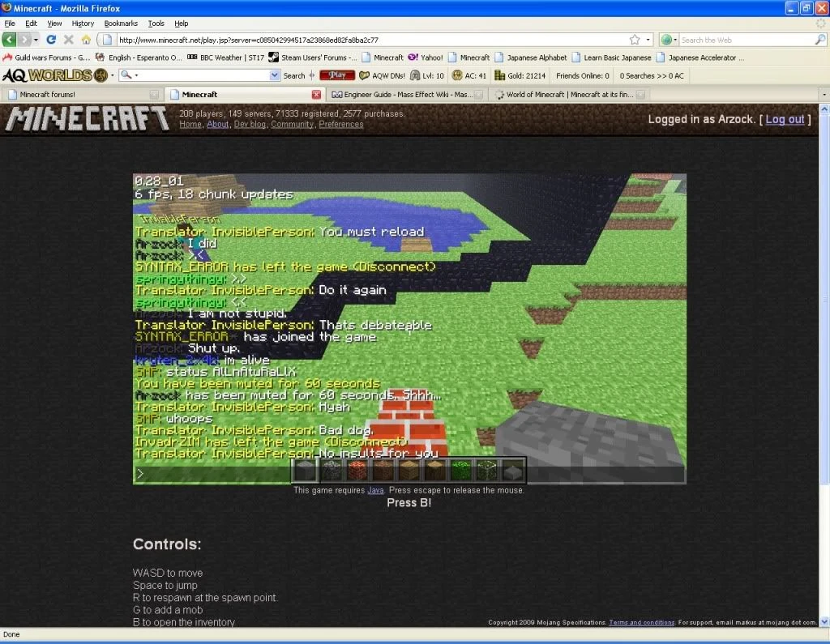Click the magnifier search icon in web search box

[x=820, y=40]
